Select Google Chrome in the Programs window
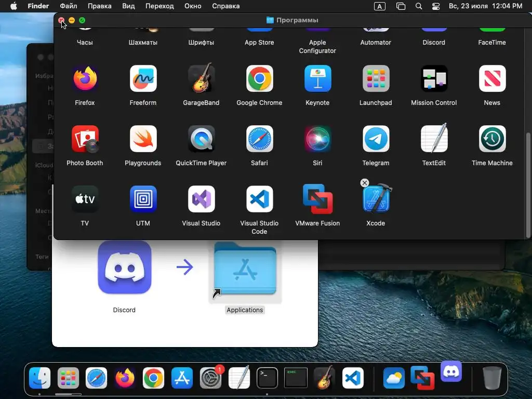The width and height of the screenshot is (532, 399). click(x=260, y=79)
